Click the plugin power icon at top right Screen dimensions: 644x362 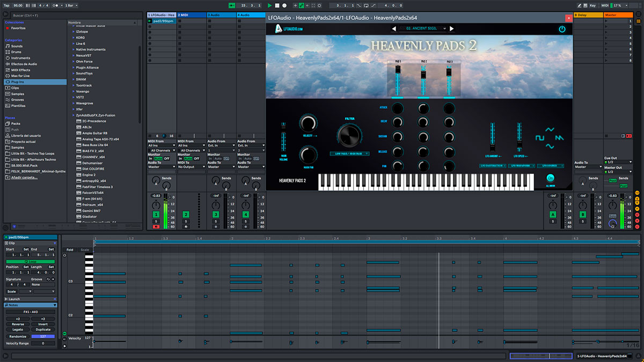(562, 29)
